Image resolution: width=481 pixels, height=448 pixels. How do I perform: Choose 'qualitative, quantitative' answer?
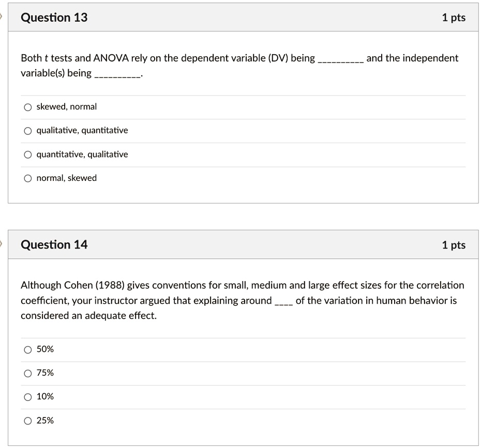(x=28, y=131)
